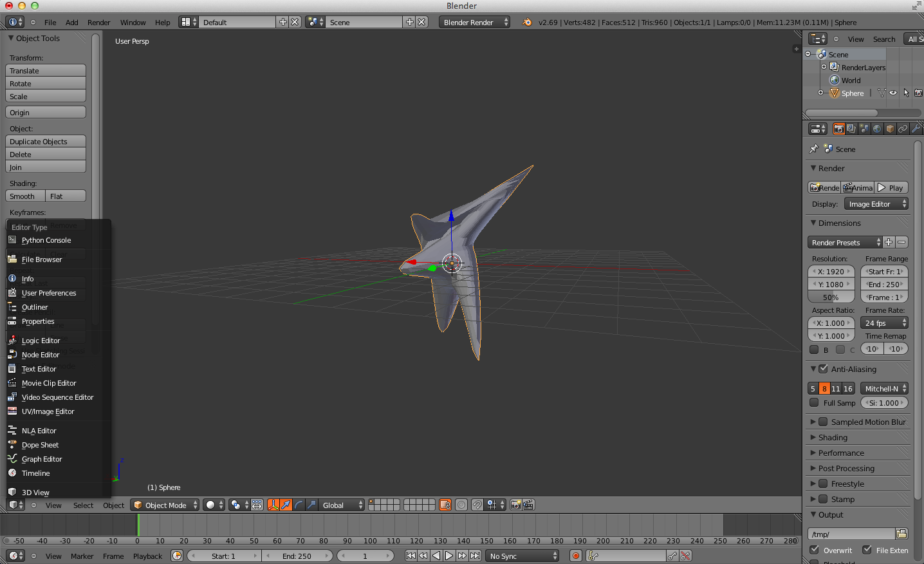The image size is (924, 564).
Task: Click the Play button in Render panel
Action: point(891,187)
